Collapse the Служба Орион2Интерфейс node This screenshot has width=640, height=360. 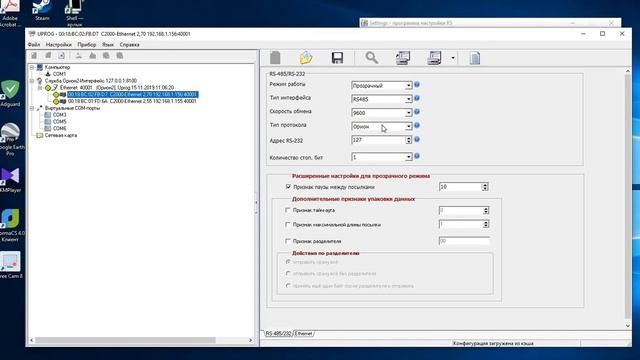click(x=32, y=81)
